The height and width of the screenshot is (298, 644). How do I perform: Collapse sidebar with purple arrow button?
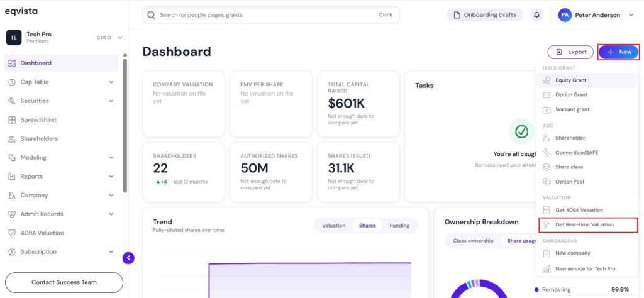click(x=128, y=258)
